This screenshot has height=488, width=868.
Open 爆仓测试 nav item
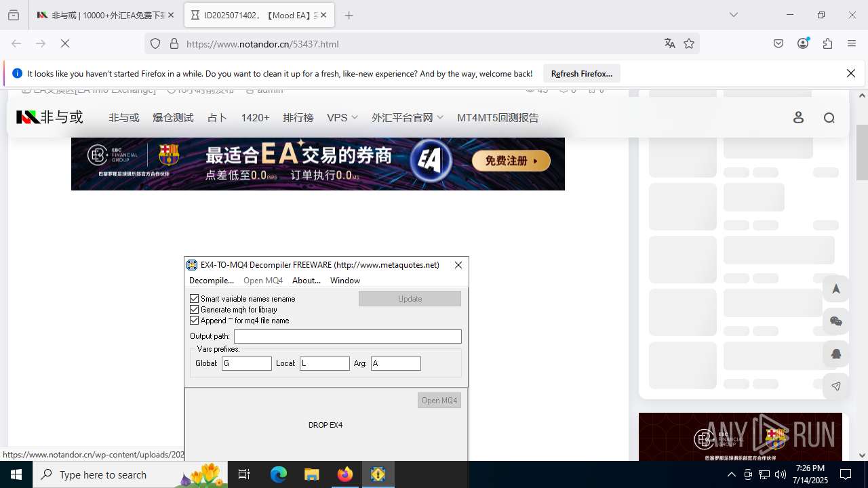[173, 117]
